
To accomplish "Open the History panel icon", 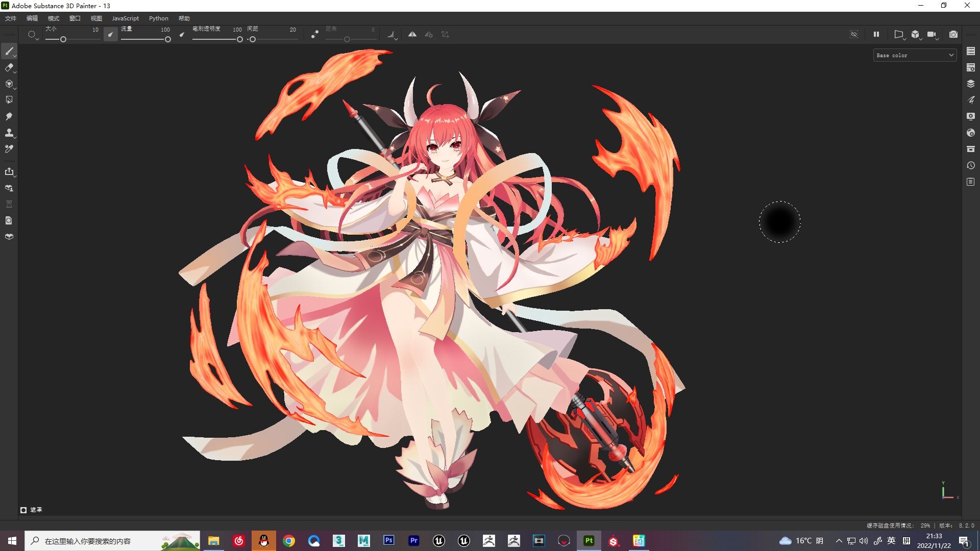I will coord(971,165).
